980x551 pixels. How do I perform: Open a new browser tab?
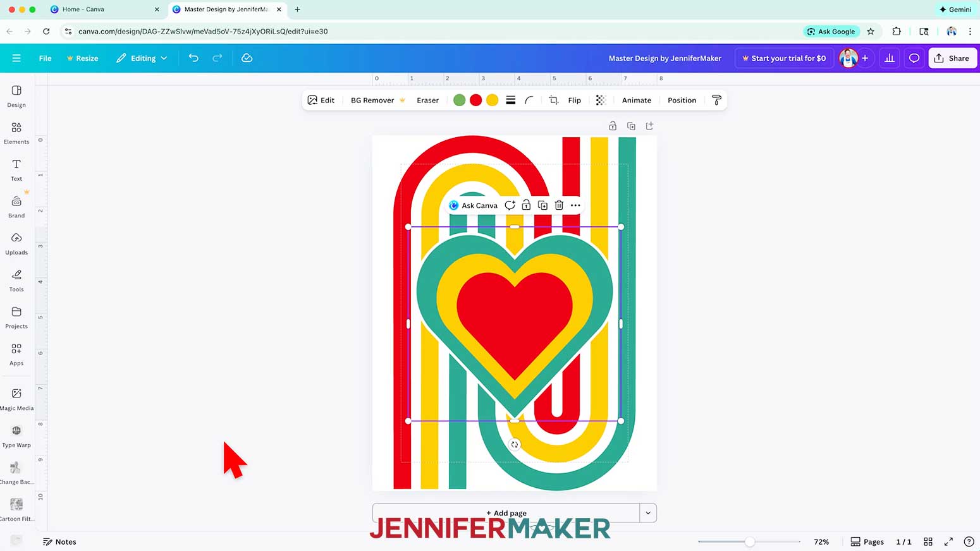pyautogui.click(x=297, y=9)
